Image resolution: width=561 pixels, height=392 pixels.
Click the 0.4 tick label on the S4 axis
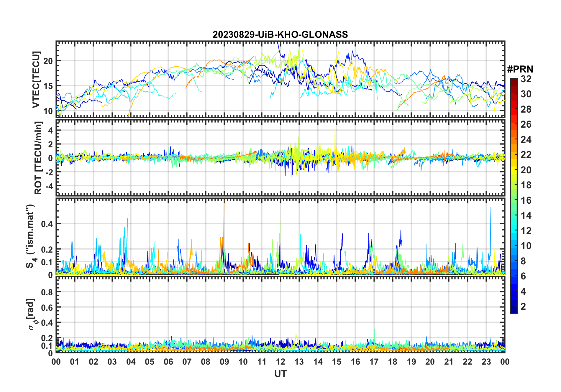(x=47, y=224)
